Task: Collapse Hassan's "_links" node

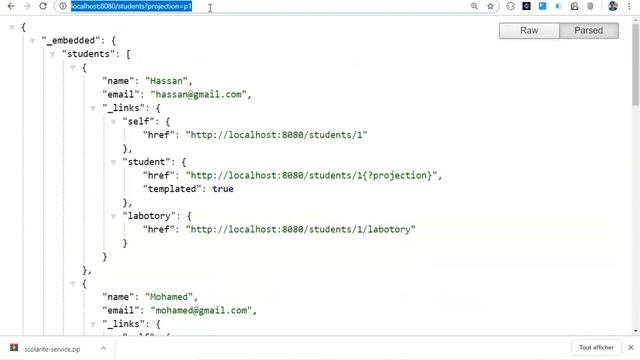Action: pyautogui.click(x=93, y=108)
